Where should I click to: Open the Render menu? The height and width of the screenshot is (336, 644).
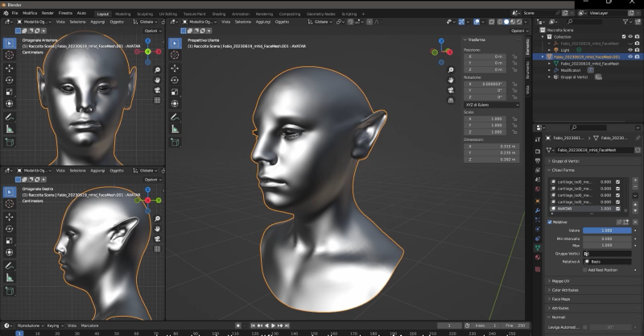click(47, 13)
